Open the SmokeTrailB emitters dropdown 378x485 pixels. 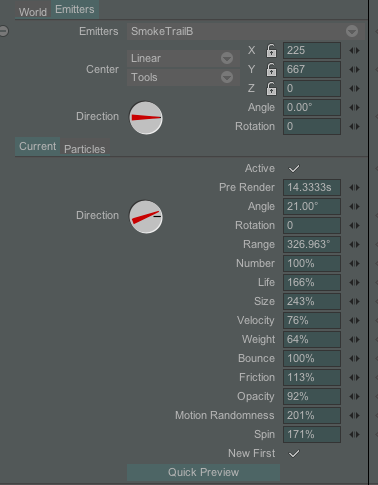[x=246, y=31]
